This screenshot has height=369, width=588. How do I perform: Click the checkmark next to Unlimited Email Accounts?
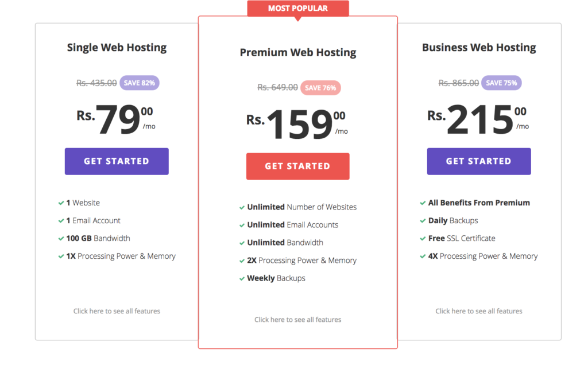[242, 225]
